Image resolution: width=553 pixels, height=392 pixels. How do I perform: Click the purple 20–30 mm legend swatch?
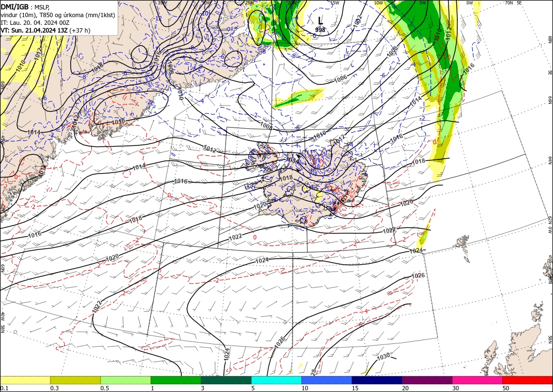[427, 380]
